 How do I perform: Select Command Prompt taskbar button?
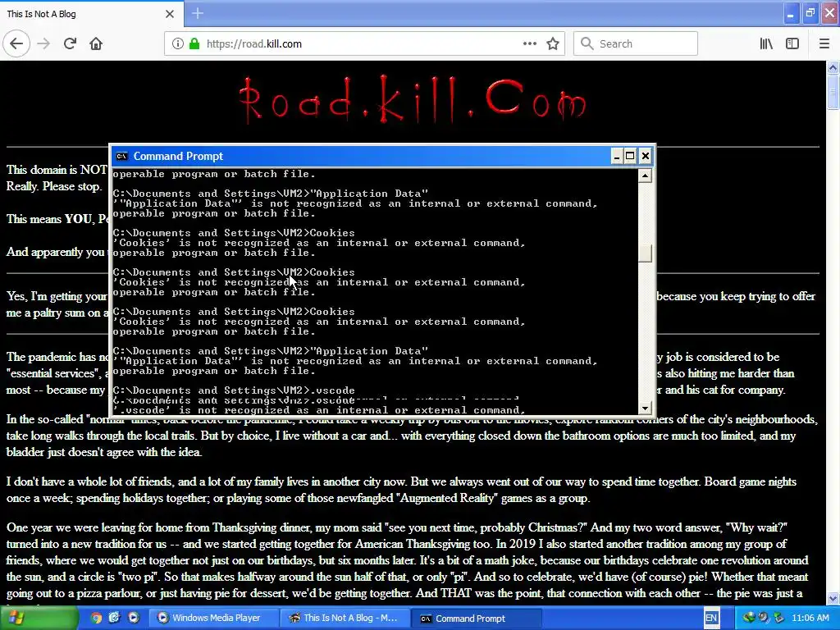pyautogui.click(x=477, y=619)
